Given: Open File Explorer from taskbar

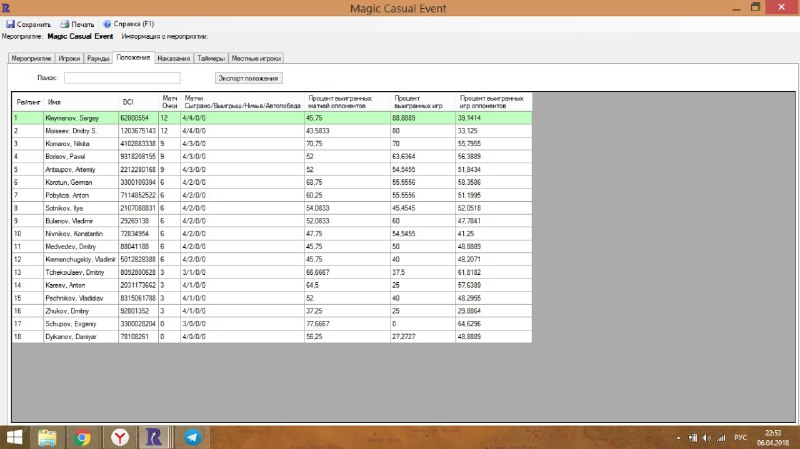Looking at the screenshot, I should coord(47,437).
